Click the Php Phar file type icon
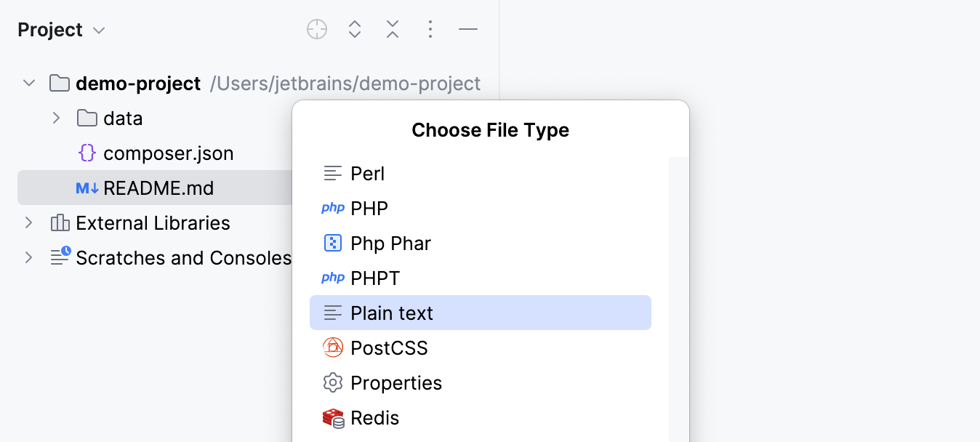980x442 pixels. pyautogui.click(x=332, y=243)
